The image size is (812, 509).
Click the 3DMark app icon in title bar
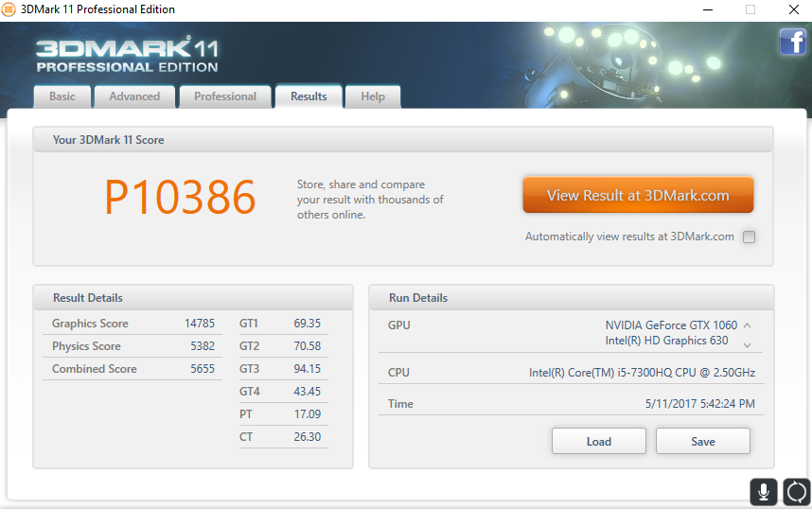click(9, 9)
